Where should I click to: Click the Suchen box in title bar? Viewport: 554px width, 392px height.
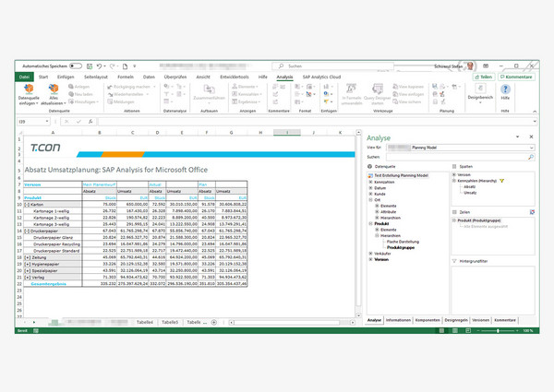point(332,66)
